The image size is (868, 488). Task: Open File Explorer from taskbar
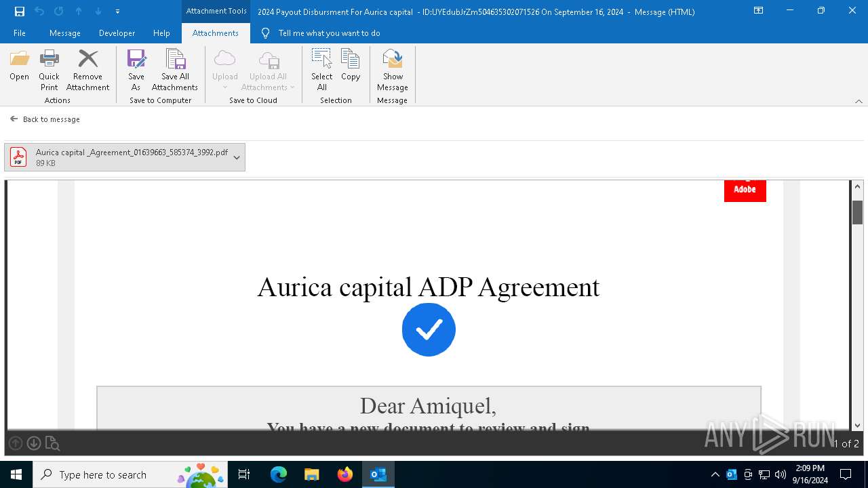coord(311,474)
